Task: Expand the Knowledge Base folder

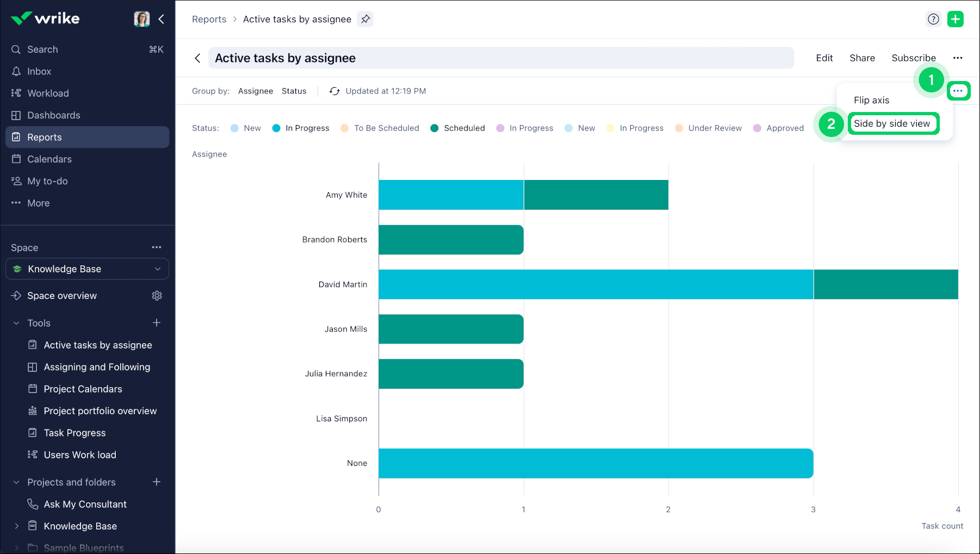Action: 16,526
